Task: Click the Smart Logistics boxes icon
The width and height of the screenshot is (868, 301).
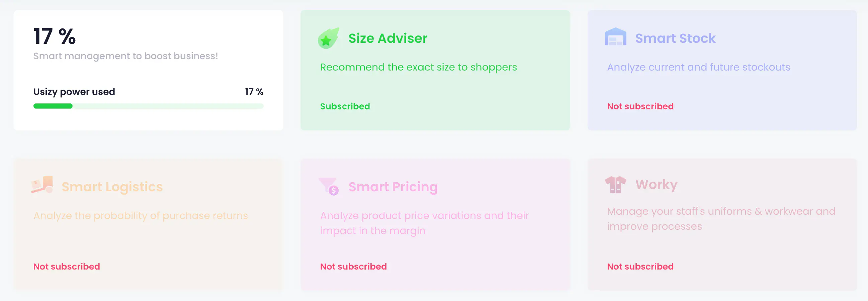Action: (x=42, y=185)
